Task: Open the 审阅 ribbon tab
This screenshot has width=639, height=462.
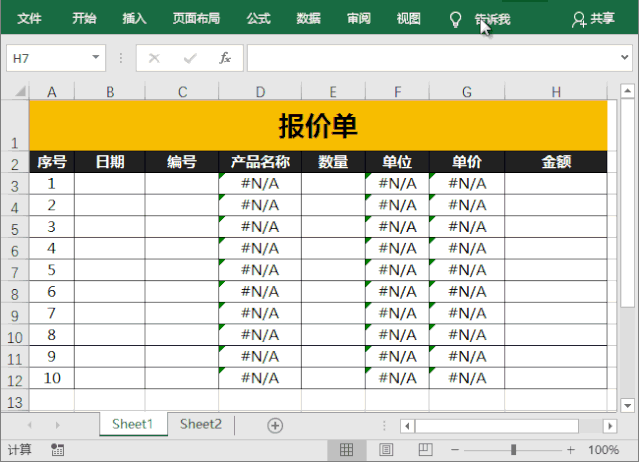Action: pos(359,19)
